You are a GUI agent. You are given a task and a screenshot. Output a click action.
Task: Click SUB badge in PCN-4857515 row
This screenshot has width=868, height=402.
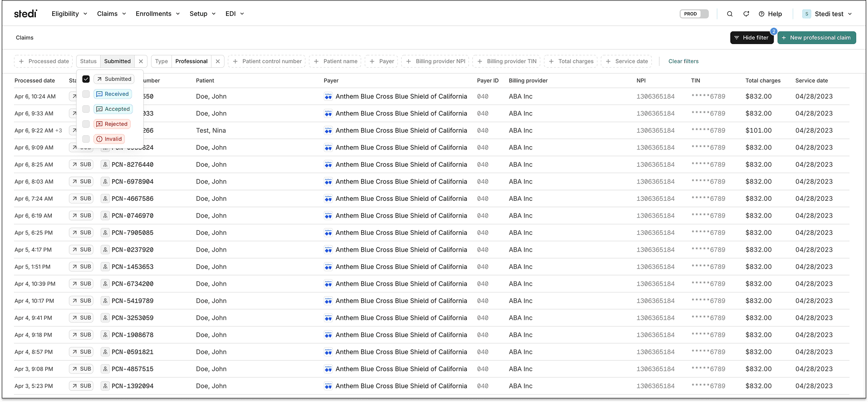pyautogui.click(x=81, y=369)
